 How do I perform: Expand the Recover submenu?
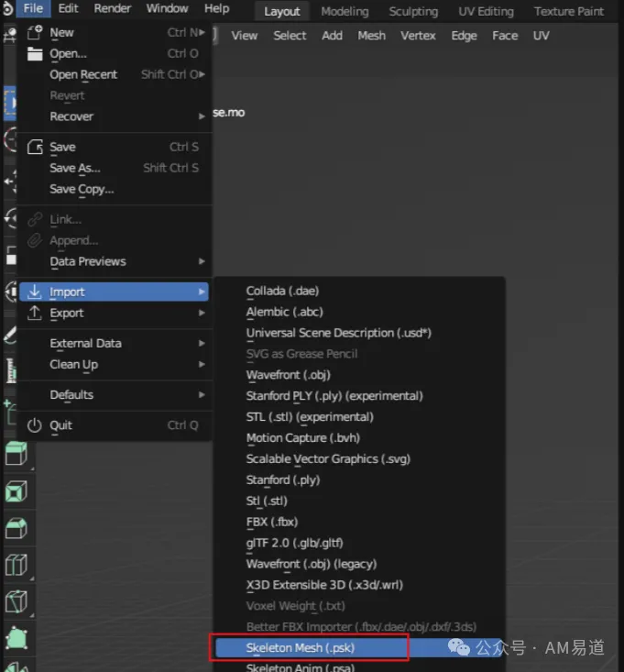pyautogui.click(x=202, y=116)
